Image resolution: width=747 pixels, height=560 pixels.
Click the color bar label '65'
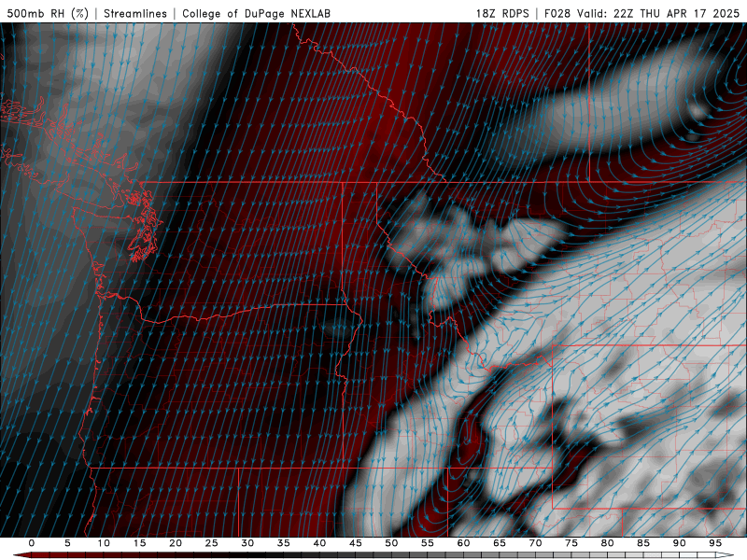pos(500,543)
